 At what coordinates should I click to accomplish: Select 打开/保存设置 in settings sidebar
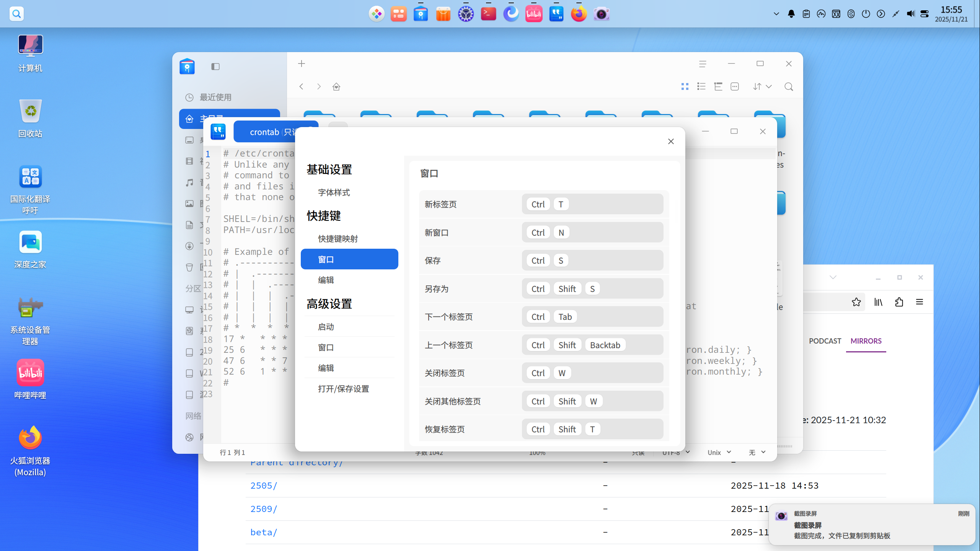[343, 389]
